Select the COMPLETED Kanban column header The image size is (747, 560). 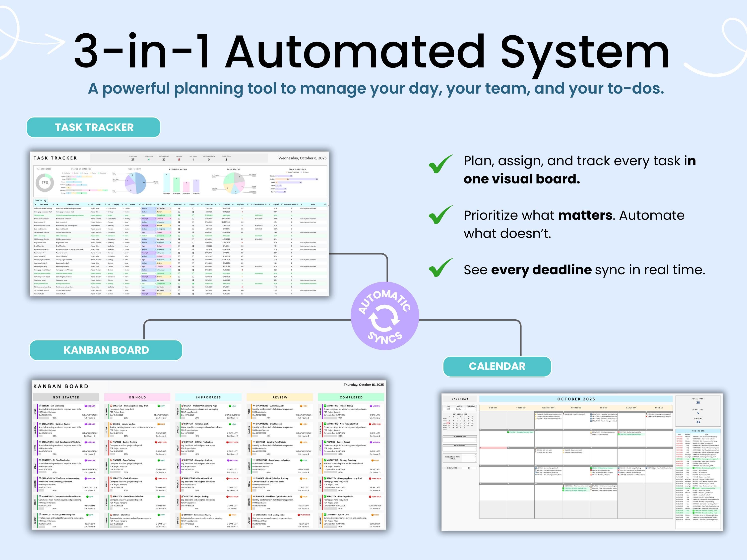351,397
